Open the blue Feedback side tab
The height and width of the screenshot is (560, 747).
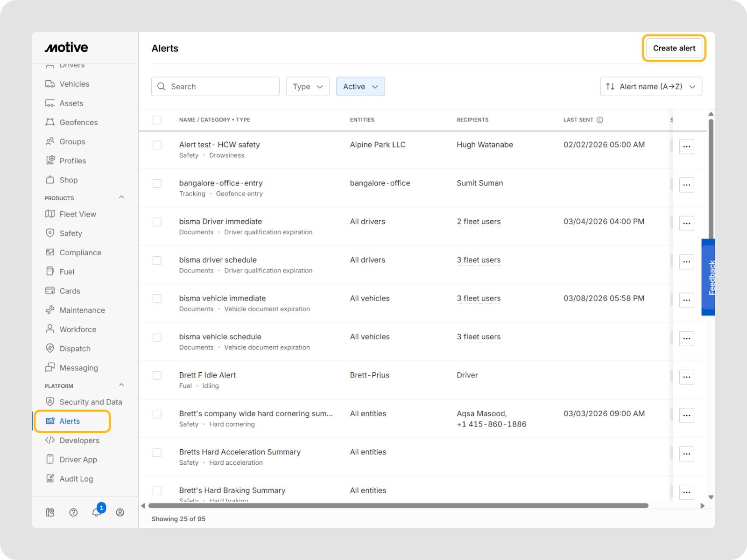[x=708, y=277]
